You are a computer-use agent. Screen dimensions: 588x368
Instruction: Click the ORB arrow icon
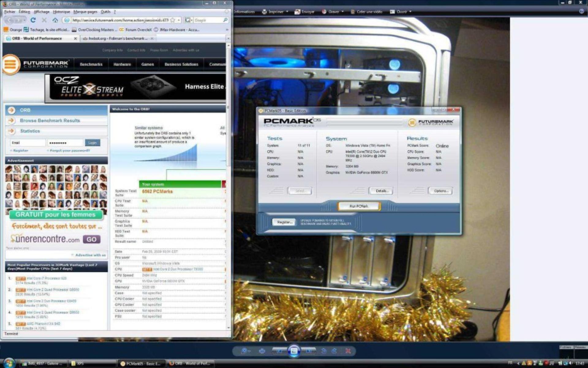pyautogui.click(x=11, y=110)
